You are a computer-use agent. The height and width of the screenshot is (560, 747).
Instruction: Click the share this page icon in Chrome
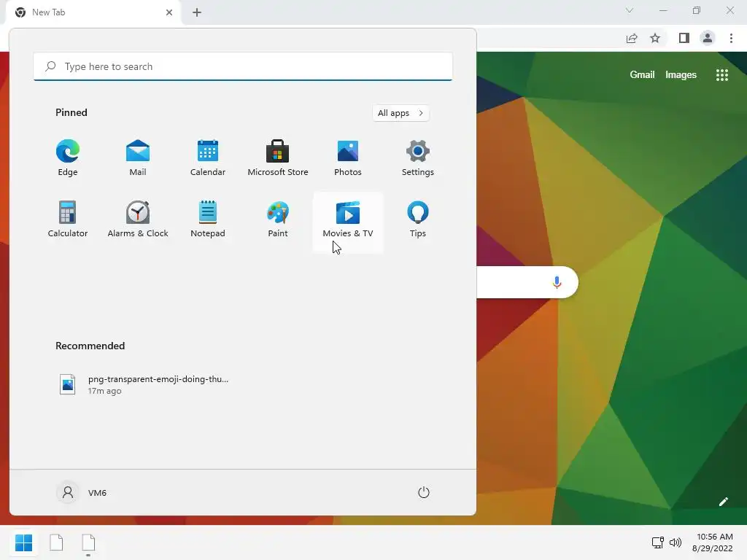(x=632, y=38)
